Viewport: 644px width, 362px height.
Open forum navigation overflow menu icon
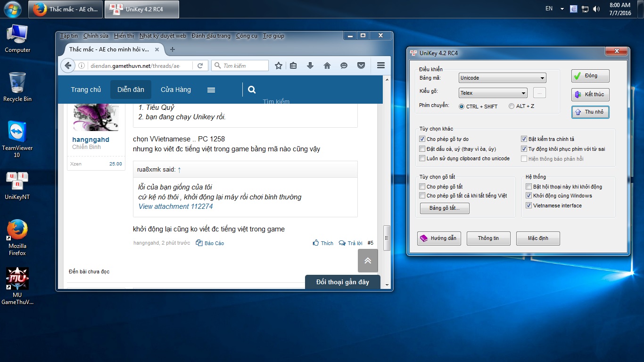click(x=211, y=90)
